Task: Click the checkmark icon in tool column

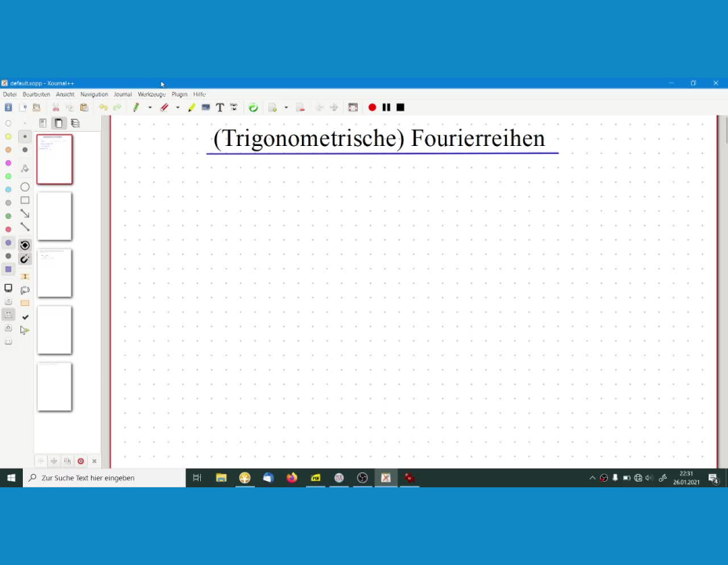Action: pyautogui.click(x=25, y=317)
